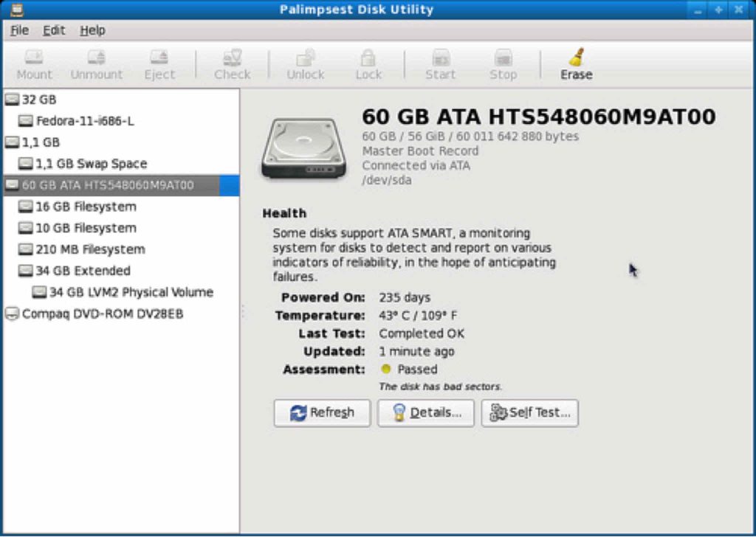Image resolution: width=756 pixels, height=537 pixels.
Task: Click 'The disk has bad sectors.' note
Action: click(440, 387)
